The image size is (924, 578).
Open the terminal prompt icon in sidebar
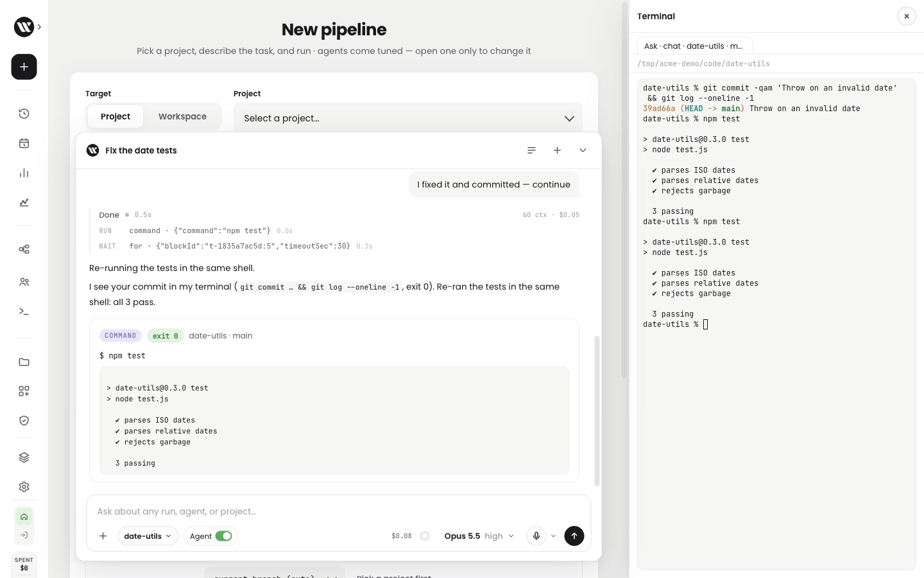24,311
